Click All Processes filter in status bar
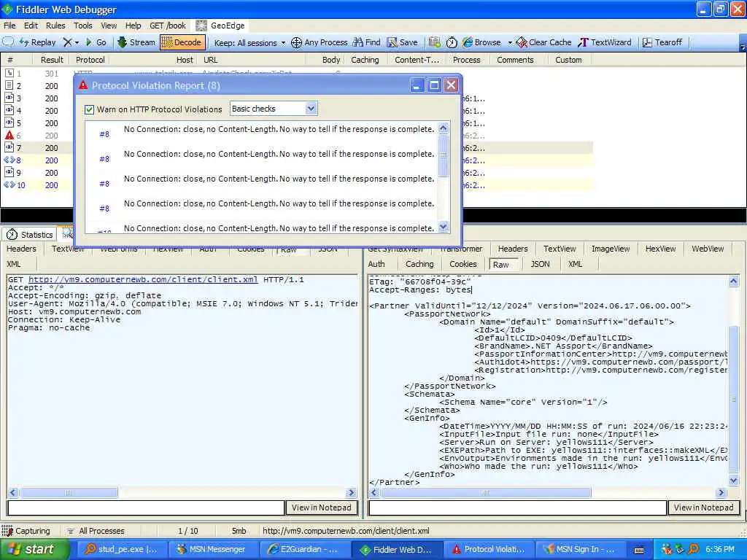 pyautogui.click(x=96, y=531)
